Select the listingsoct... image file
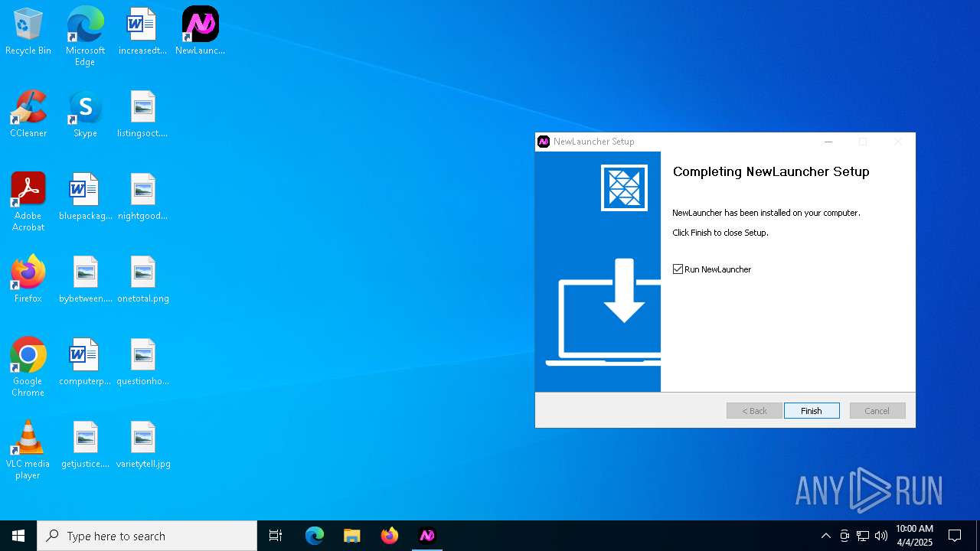 tap(142, 115)
